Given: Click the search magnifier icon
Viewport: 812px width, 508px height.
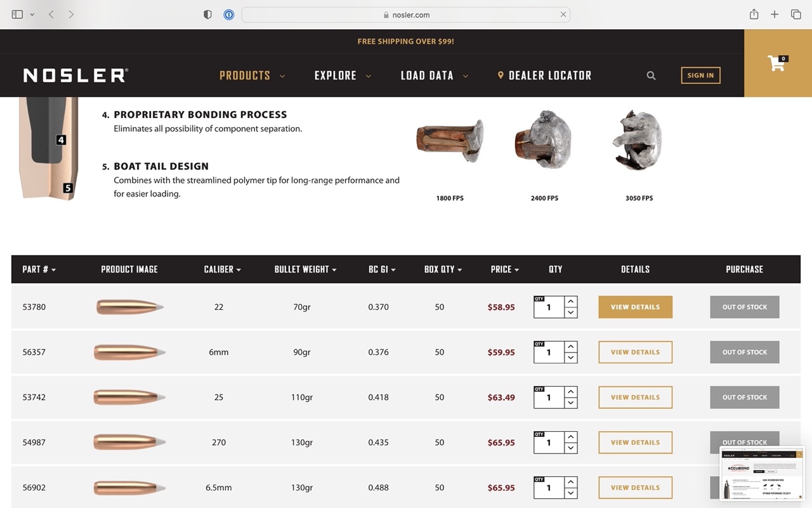Looking at the screenshot, I should click(x=651, y=76).
